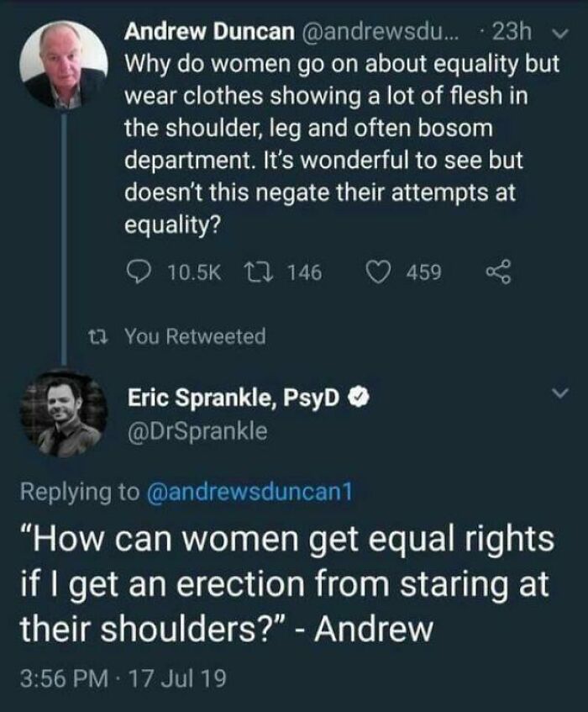Click the small retweet icon beside You Retweeted

(98, 336)
